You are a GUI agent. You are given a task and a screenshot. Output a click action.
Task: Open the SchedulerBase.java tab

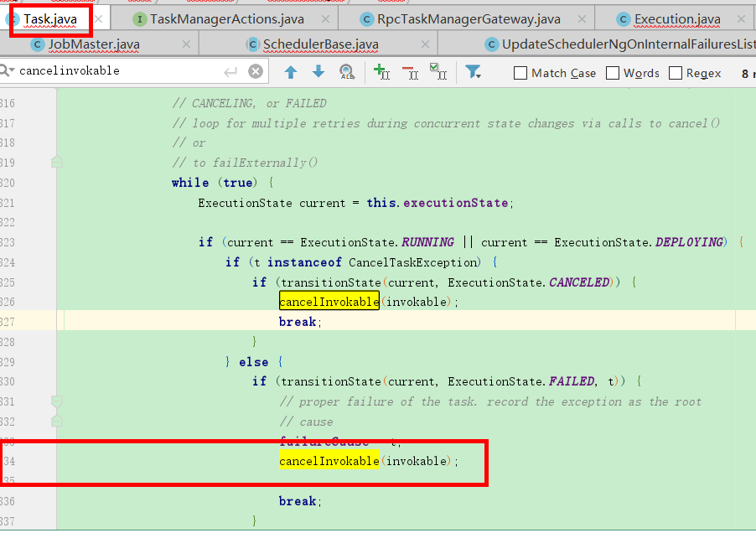pyautogui.click(x=321, y=44)
